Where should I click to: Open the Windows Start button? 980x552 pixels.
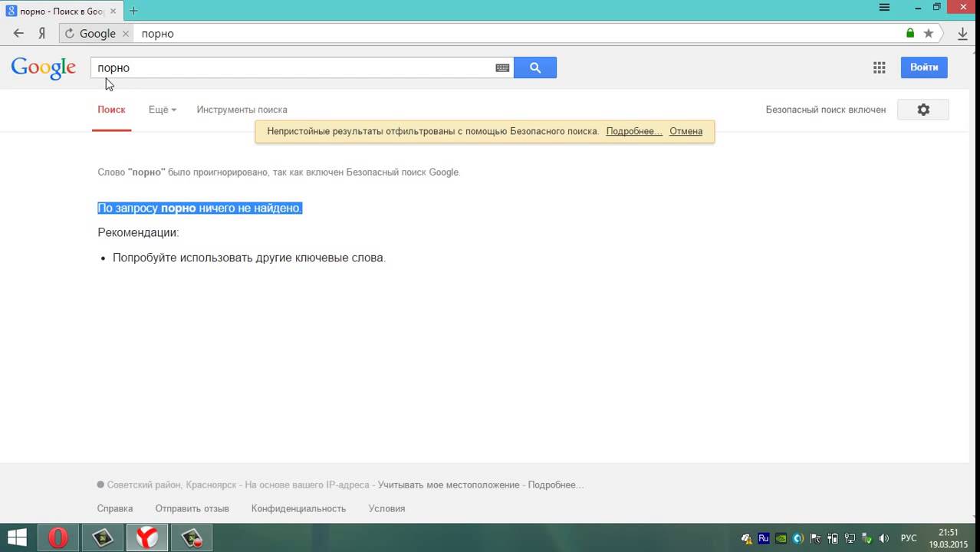(x=17, y=537)
